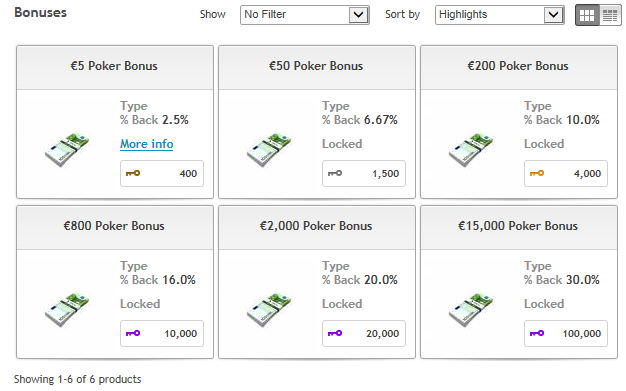Select the €800 Poker Bonus title
The height and width of the screenshot is (391, 626).
114,226
